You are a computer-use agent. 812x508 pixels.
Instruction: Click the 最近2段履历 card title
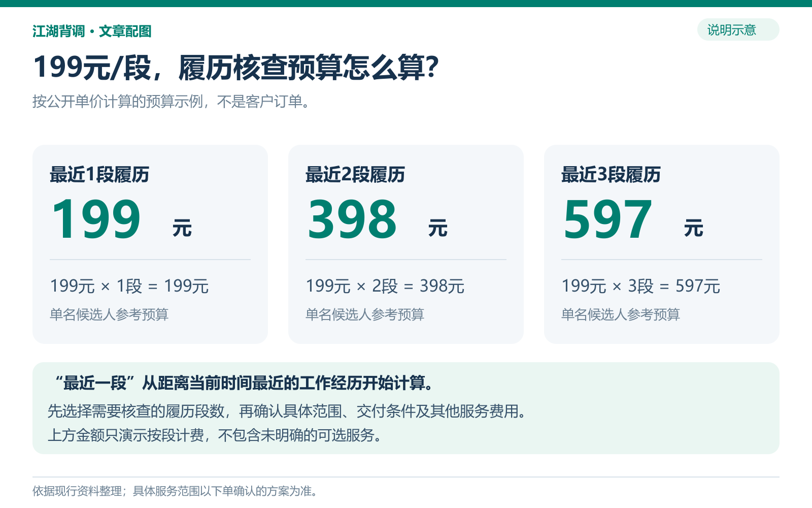click(x=355, y=175)
